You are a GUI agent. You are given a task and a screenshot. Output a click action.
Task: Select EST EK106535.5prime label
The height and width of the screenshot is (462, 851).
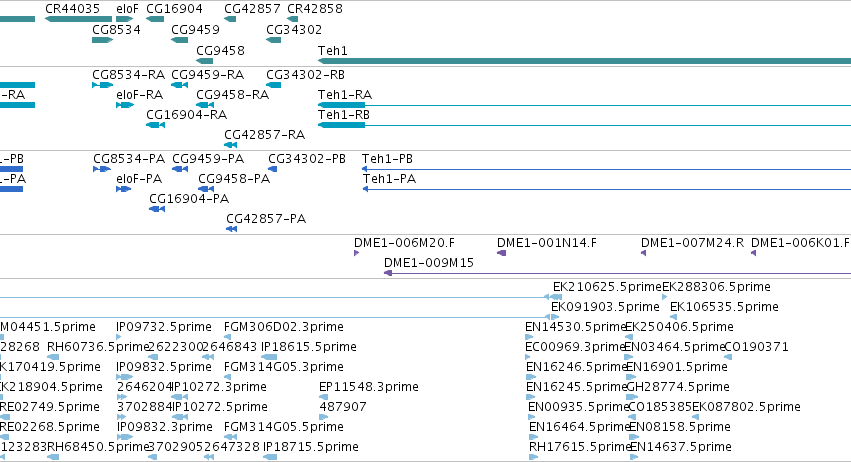click(725, 307)
